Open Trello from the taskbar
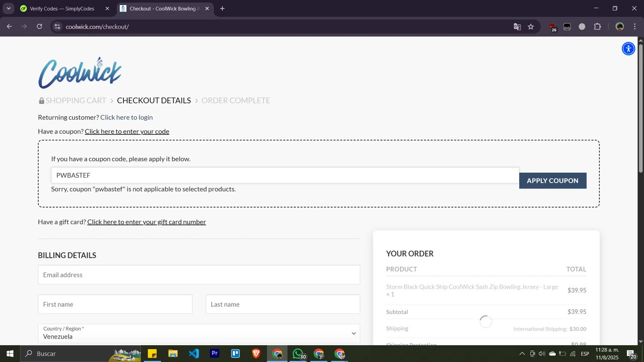 pos(236,354)
